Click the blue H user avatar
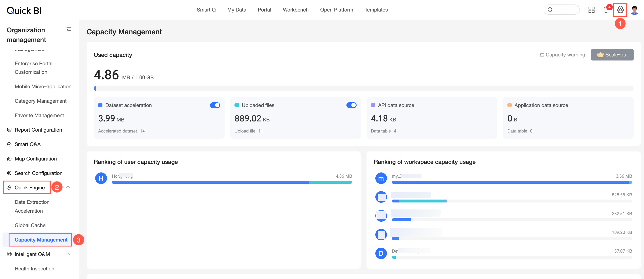Image resolution: width=644 pixels, height=279 pixels. tap(101, 178)
